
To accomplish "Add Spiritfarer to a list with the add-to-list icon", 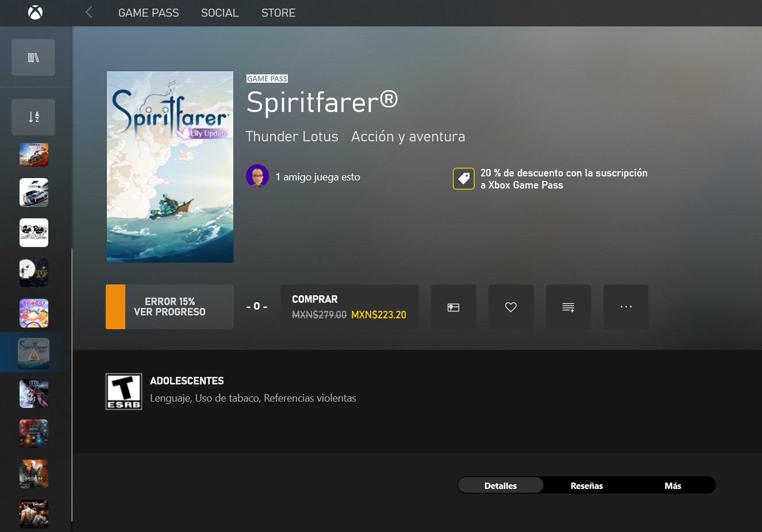I will [568, 307].
